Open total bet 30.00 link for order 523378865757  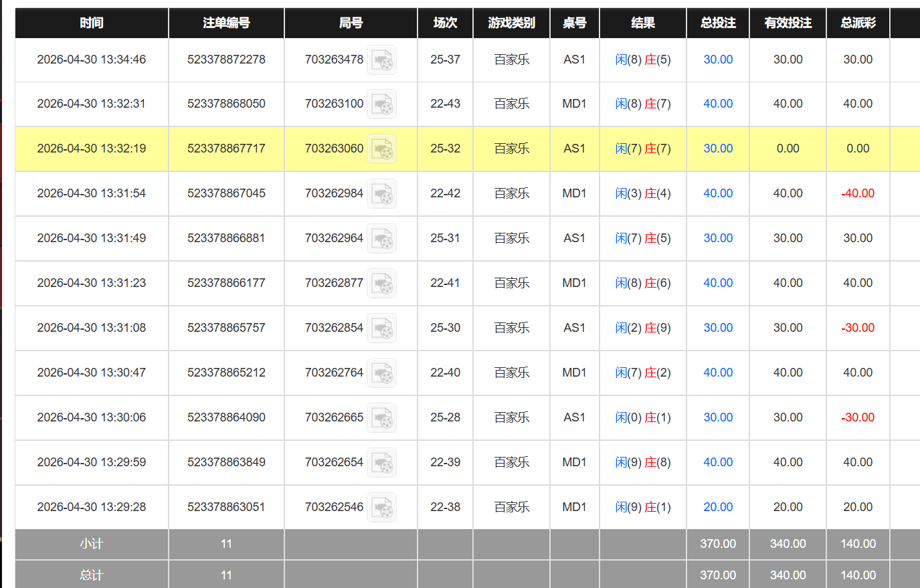click(718, 328)
